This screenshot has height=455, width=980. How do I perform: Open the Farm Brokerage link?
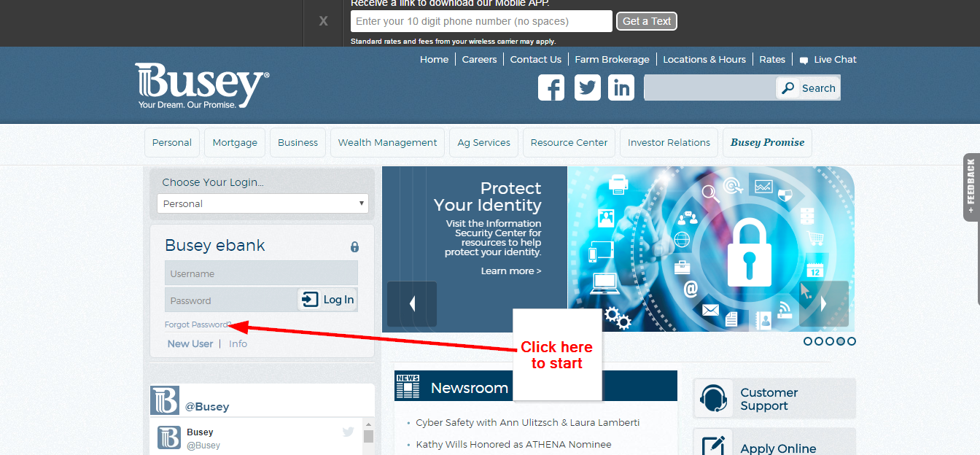(612, 60)
